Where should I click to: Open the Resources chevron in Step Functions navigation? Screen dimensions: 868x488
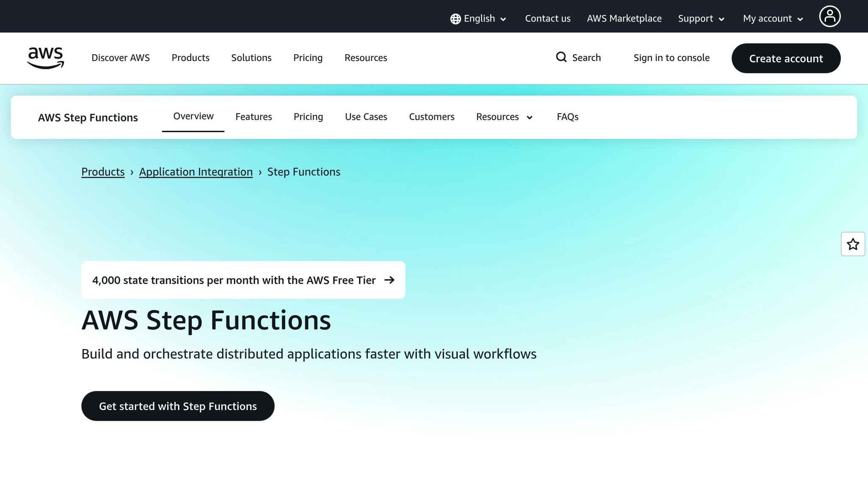pos(529,117)
